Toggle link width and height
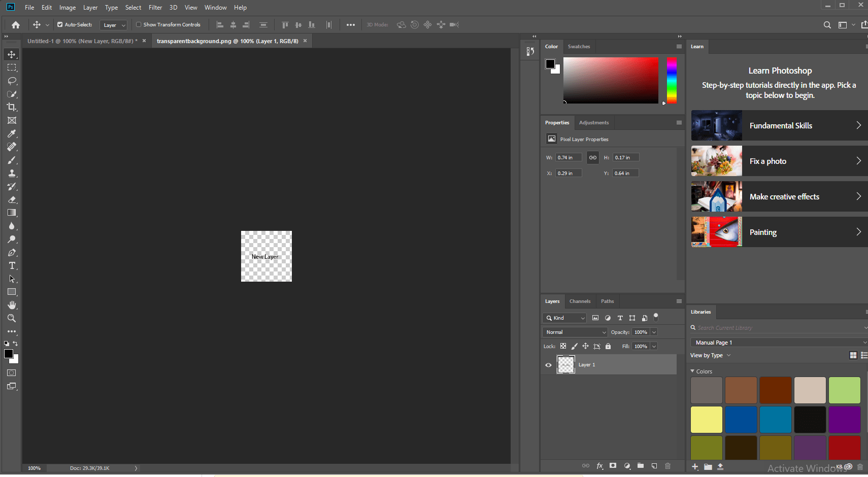The image size is (868, 477). [x=593, y=158]
